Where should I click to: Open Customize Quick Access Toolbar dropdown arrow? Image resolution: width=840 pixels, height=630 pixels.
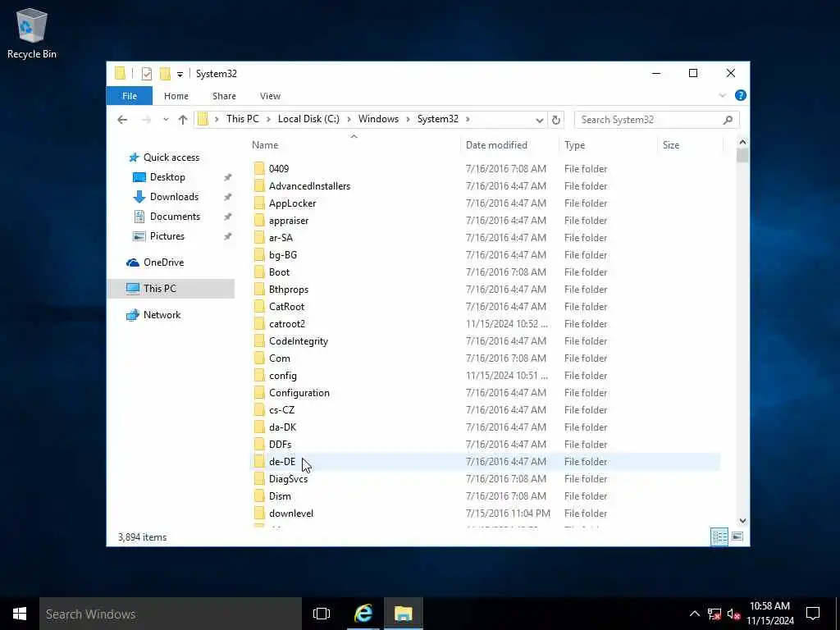tap(180, 75)
